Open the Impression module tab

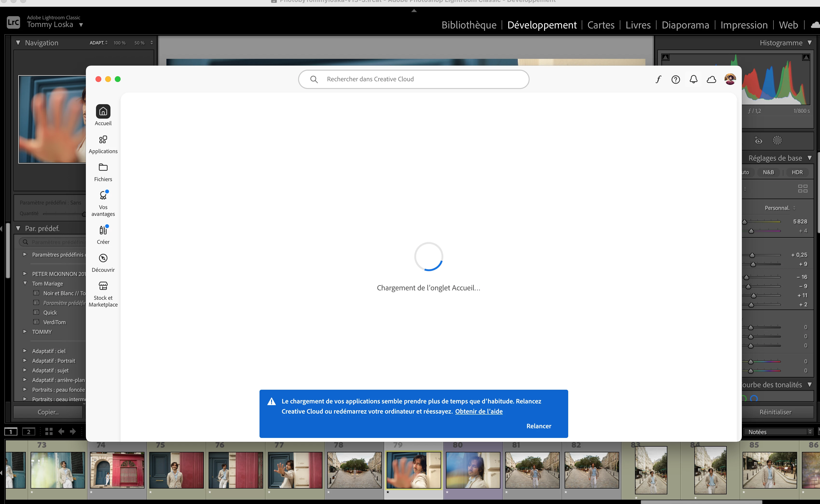(x=744, y=25)
